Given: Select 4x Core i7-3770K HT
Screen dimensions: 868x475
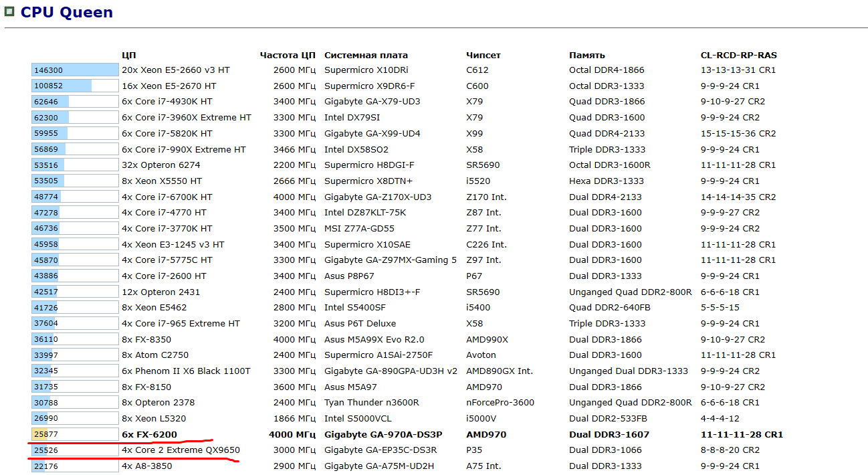Looking at the screenshot, I should point(167,228).
